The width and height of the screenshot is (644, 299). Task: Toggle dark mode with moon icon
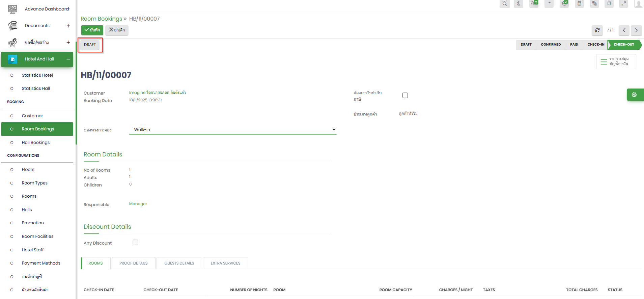[519, 4]
